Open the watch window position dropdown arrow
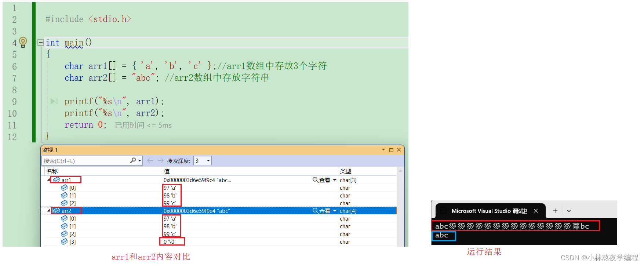Viewport: 644px width, 265px height. pos(383,150)
